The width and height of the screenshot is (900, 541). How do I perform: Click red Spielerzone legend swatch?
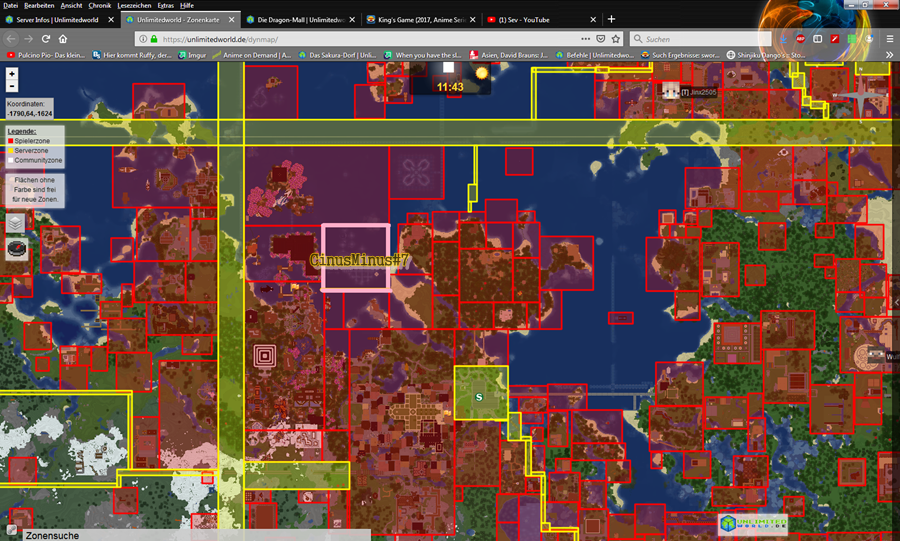10,141
